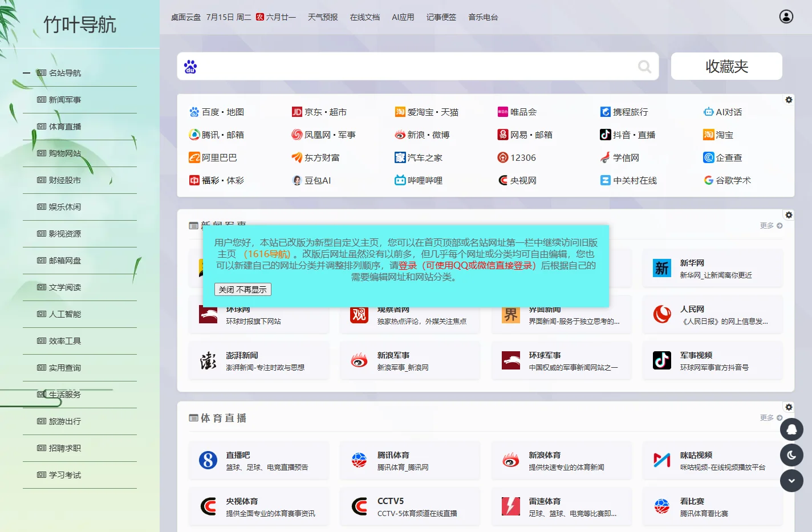Viewport: 812px width, 532px height.
Task: Click the 携程旅行 icon
Action: [x=606, y=112]
